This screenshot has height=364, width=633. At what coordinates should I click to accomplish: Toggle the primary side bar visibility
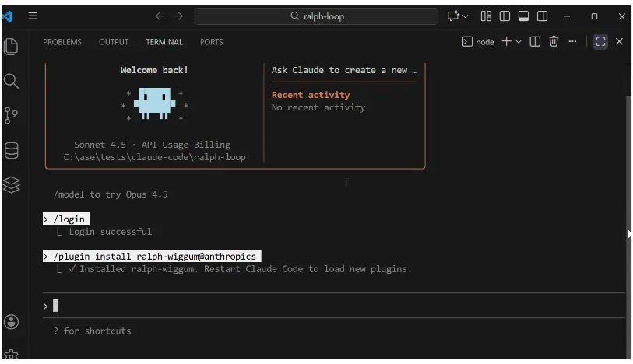[x=505, y=16]
